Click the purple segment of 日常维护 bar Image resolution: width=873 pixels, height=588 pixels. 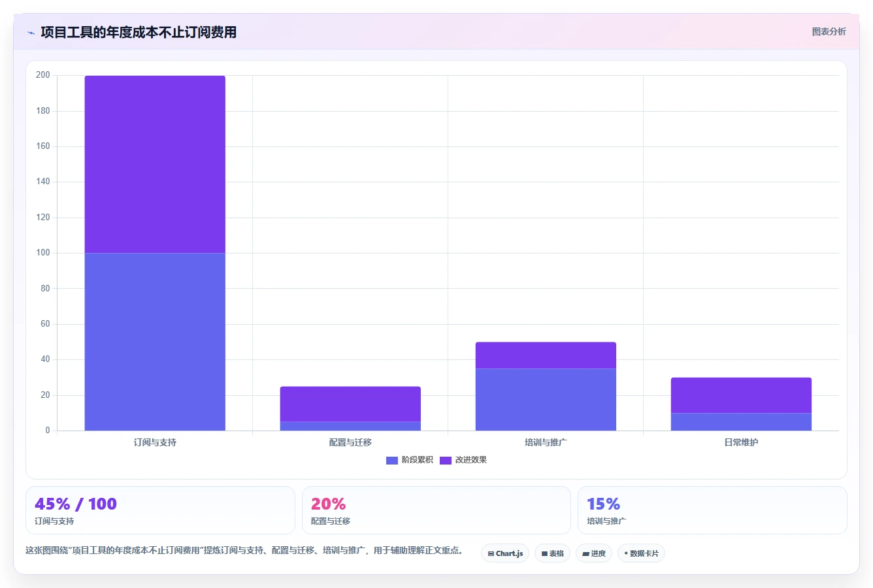coord(741,395)
